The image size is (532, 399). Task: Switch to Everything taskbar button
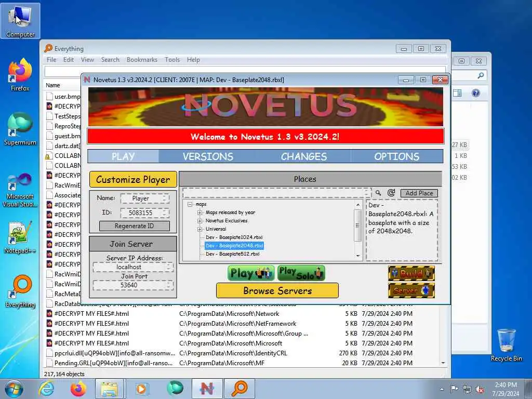[239, 389]
